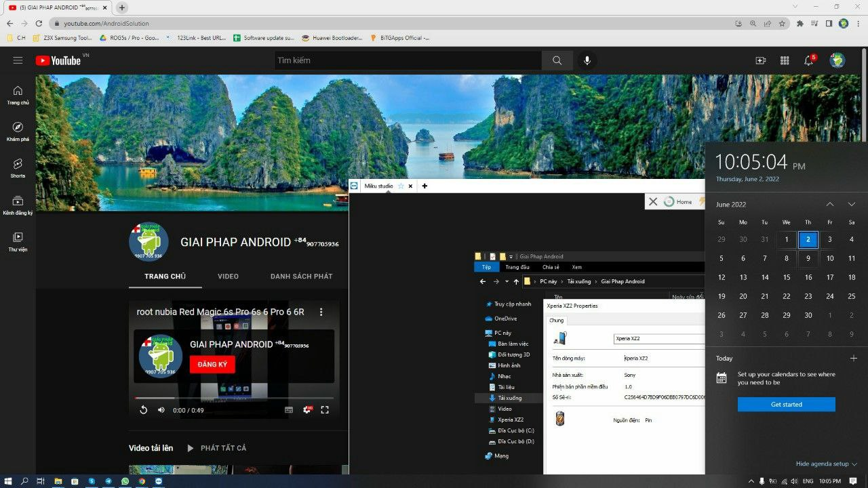Select Xperia XZ2 in navigation pane
This screenshot has height=488, width=868.
coord(505,420)
